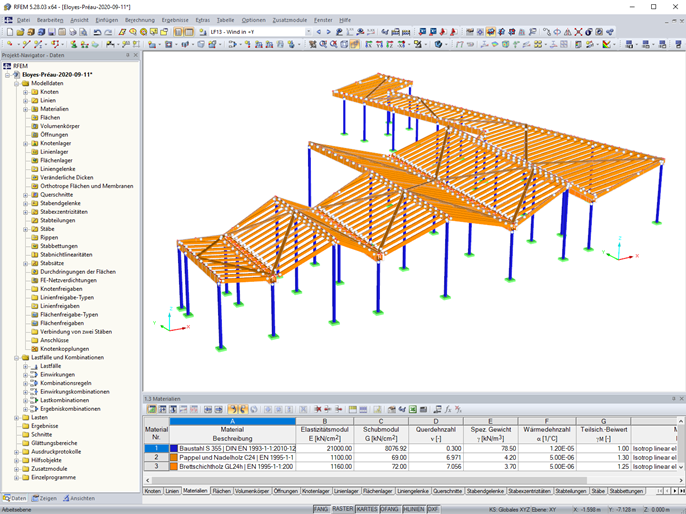Select column A header in materials table

pos(232,421)
